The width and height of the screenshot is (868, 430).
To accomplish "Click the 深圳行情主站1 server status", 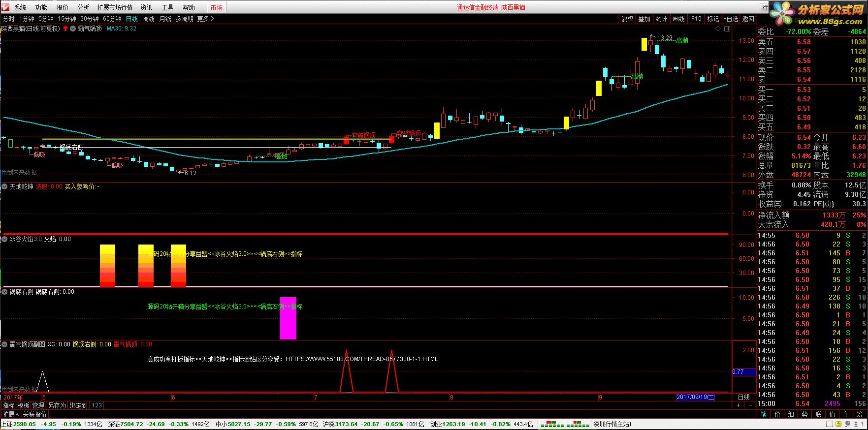I will click(612, 424).
